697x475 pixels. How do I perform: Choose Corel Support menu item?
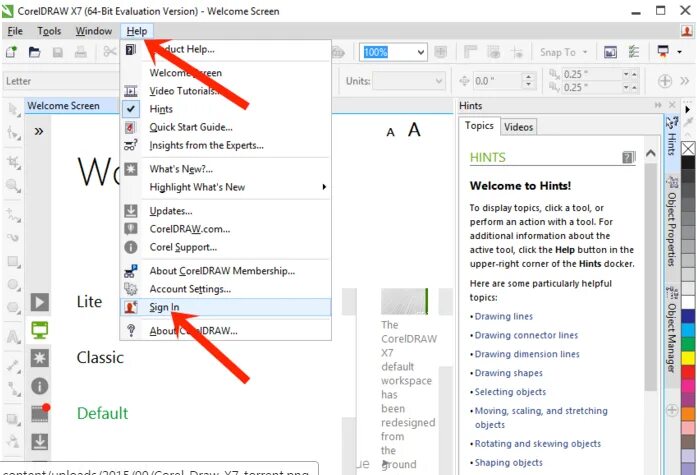pos(225,247)
